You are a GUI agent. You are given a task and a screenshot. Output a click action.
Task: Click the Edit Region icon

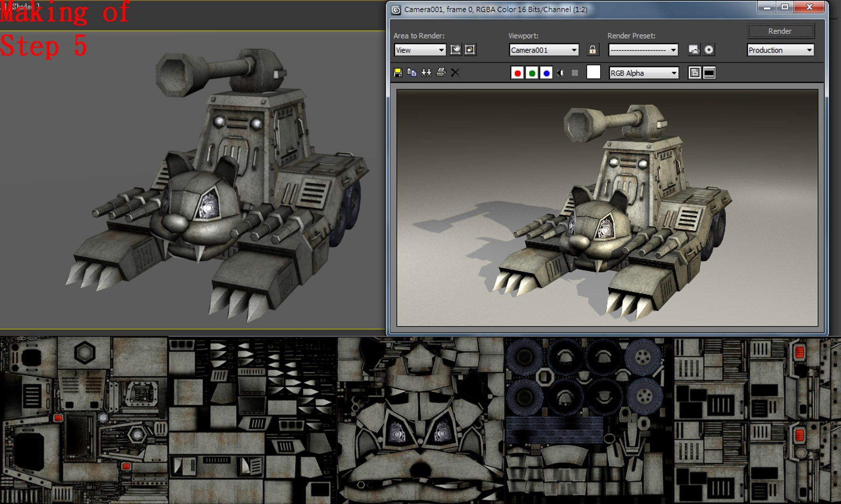point(456,50)
